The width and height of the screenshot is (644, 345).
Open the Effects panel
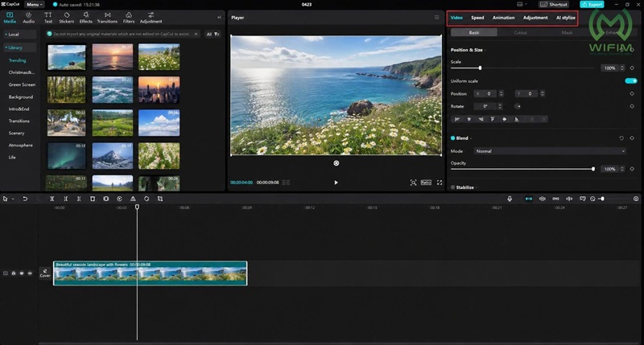pyautogui.click(x=86, y=18)
